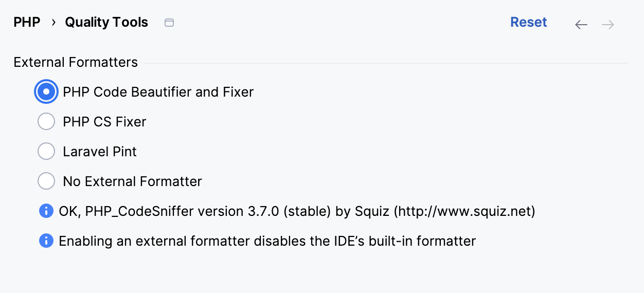This screenshot has height=293, width=644.
Task: Click the 'PHP CS Fixer' label text
Action: (x=104, y=122)
